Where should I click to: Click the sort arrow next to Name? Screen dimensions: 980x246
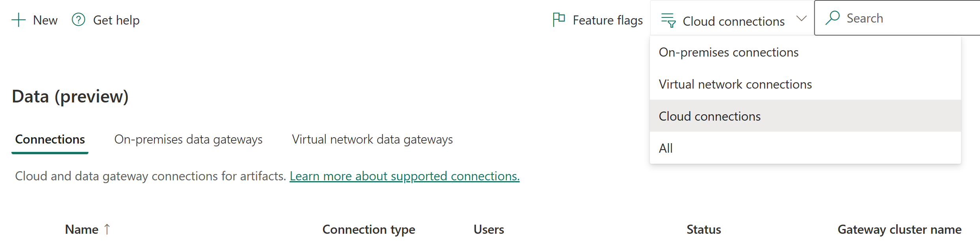[x=107, y=229]
